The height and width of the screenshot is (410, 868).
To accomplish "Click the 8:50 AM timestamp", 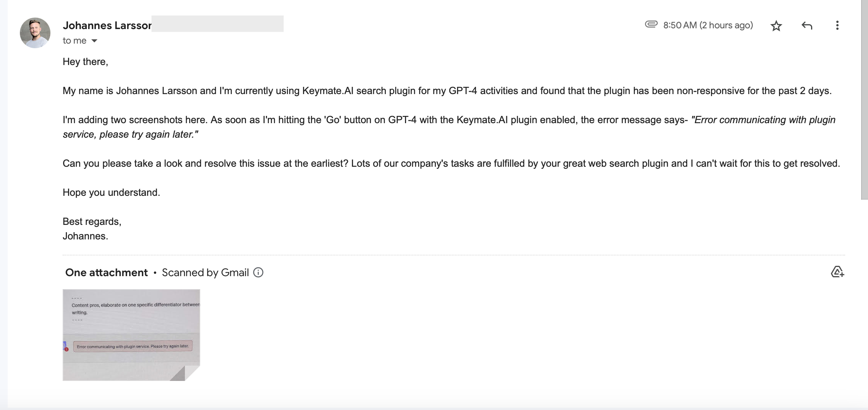I will click(708, 25).
